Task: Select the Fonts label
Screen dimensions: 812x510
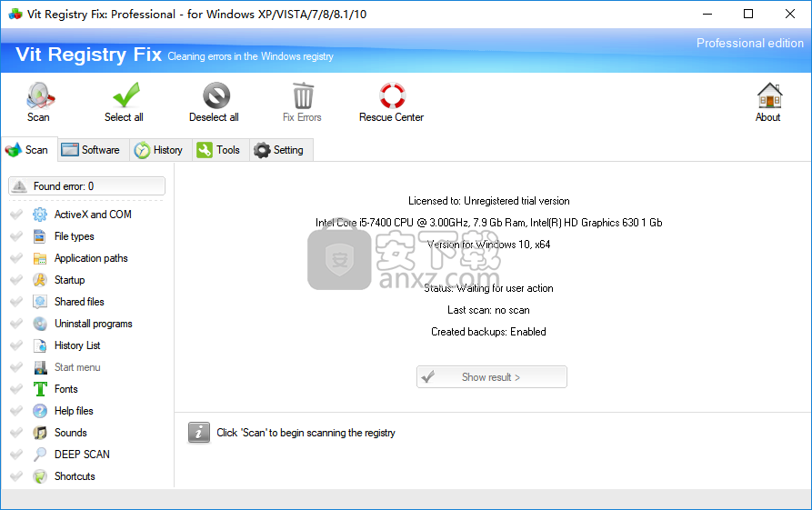Action: pyautogui.click(x=65, y=389)
